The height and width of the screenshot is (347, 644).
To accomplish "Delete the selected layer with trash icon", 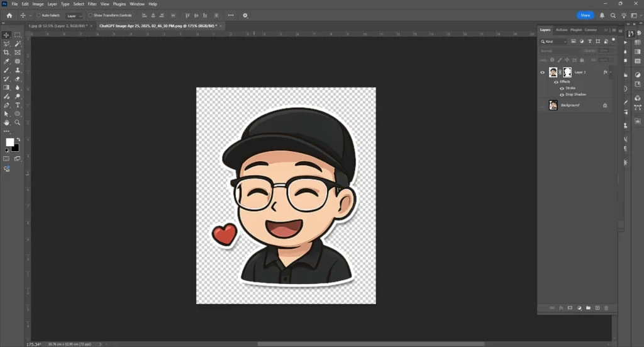I will coord(606,308).
